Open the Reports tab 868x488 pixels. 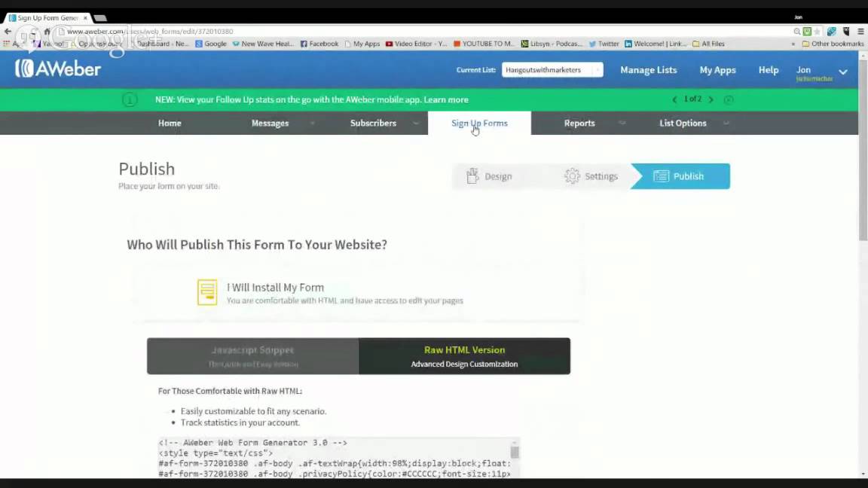point(579,124)
